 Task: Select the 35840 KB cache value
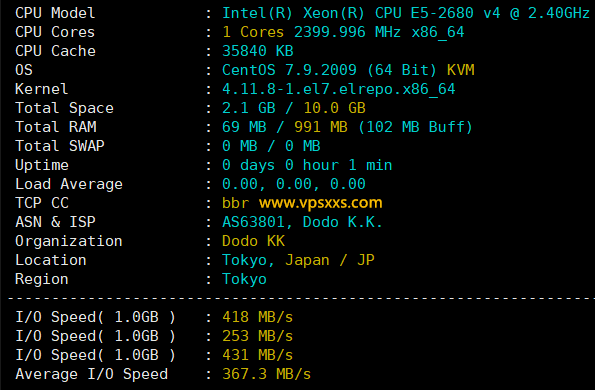click(x=258, y=51)
